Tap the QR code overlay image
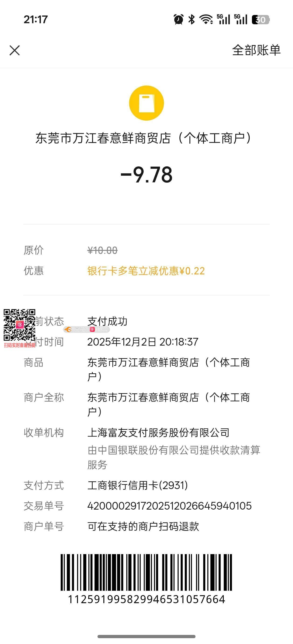Image resolution: width=293 pixels, height=644 pixels. pos(20,325)
